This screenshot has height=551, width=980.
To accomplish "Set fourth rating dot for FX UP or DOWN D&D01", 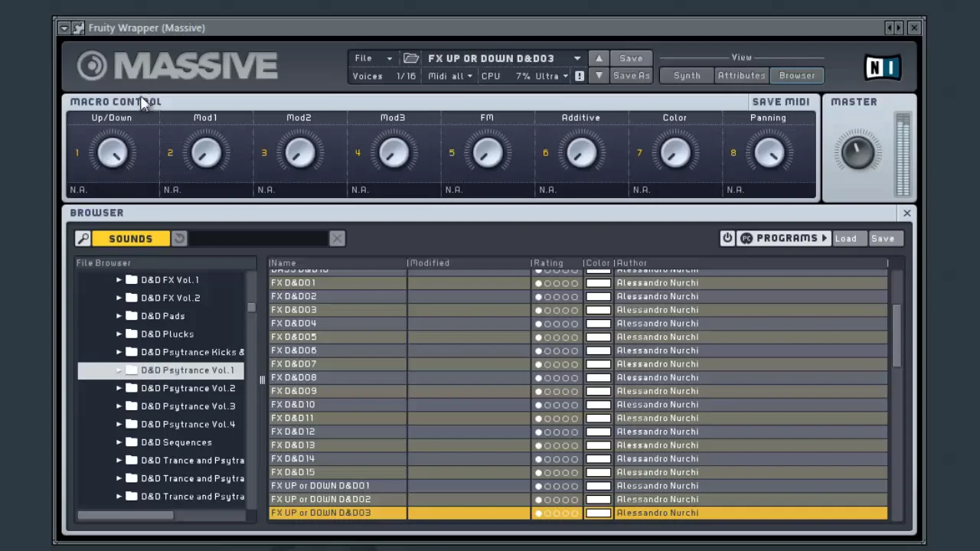I will pyautogui.click(x=566, y=486).
